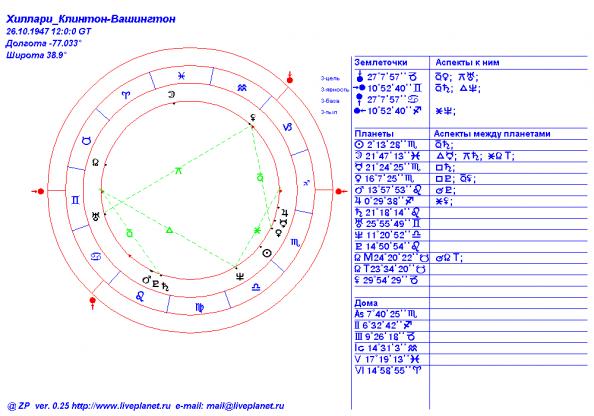The height and width of the screenshot is (416, 594).
Task: Click the green quincunx aspect symbol
Action: pos(178,171)
